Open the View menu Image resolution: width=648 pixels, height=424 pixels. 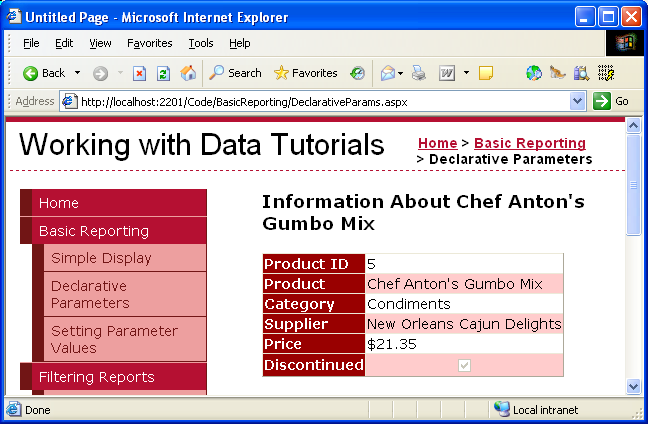tap(100, 43)
